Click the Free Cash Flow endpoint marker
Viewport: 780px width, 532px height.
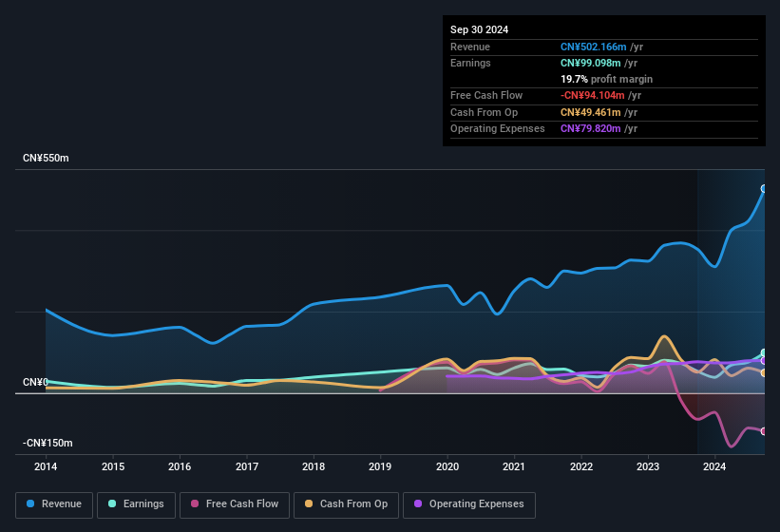click(x=764, y=431)
